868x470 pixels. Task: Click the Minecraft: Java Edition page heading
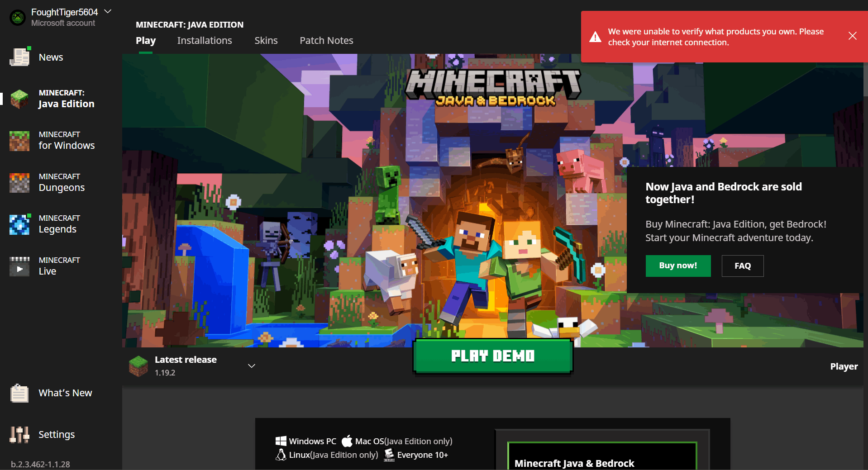[x=190, y=24]
